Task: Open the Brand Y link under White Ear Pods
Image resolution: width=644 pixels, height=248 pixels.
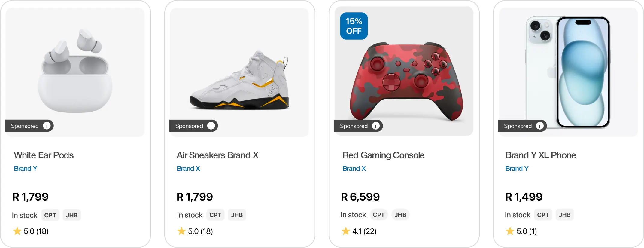Action: 26,169
